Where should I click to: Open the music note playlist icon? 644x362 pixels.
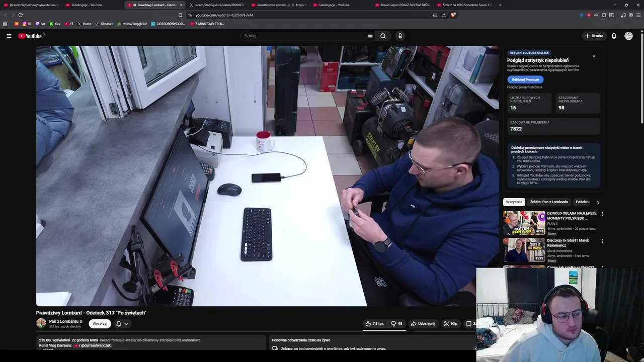click(623, 15)
